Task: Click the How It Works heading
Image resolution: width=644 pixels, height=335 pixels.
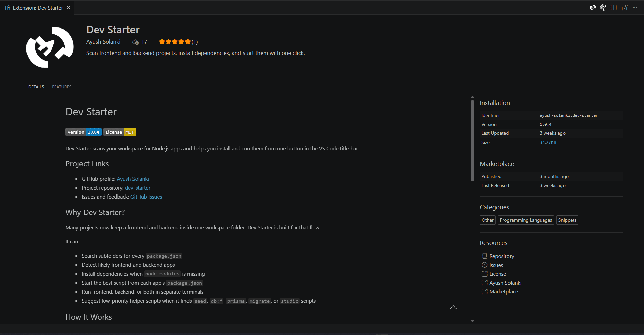Action: click(89, 317)
